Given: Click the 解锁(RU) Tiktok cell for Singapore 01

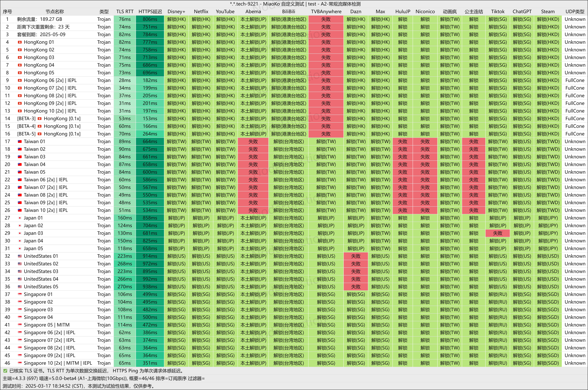Looking at the screenshot, I should (498, 294).
